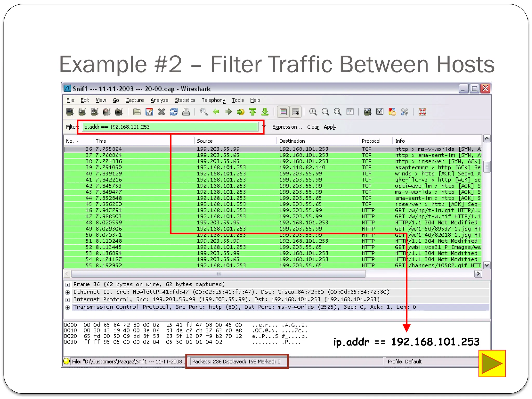Apply the display filter
The width and height of the screenshot is (532, 399).
tap(330, 127)
